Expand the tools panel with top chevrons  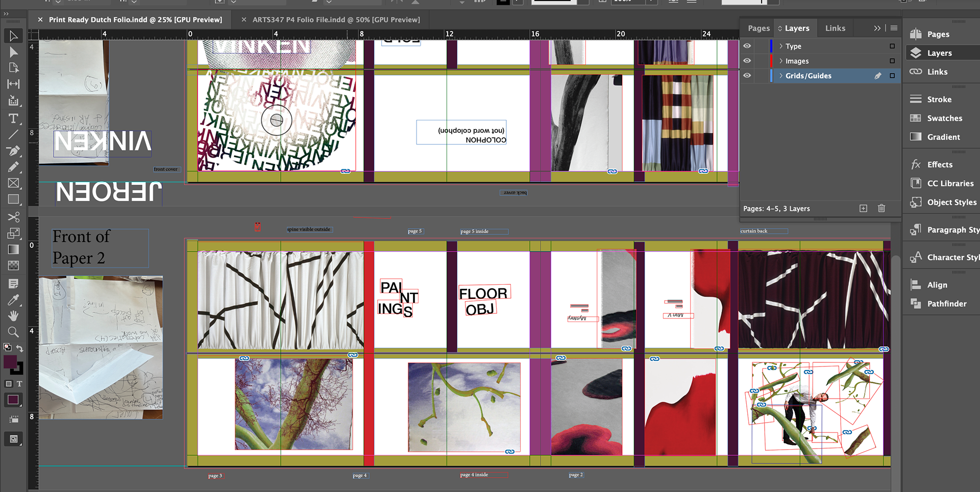coord(6,14)
